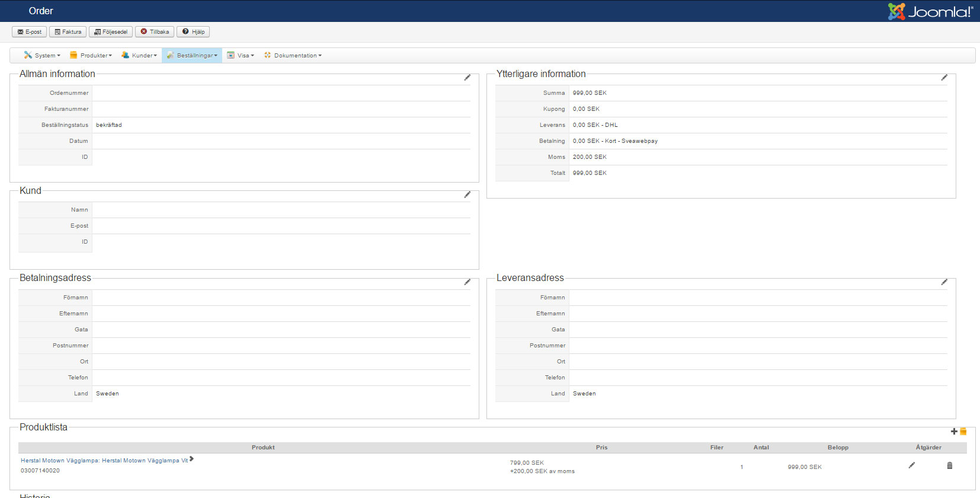Click the Belopp column header
The width and height of the screenshot is (980, 498).
pos(838,448)
